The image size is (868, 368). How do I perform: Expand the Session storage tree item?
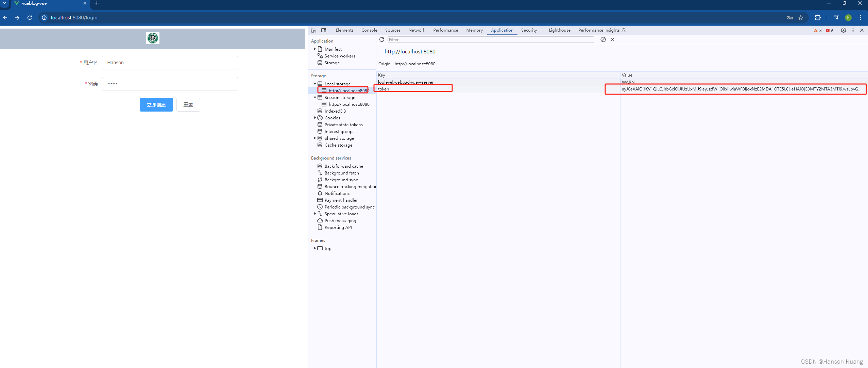[x=314, y=97]
